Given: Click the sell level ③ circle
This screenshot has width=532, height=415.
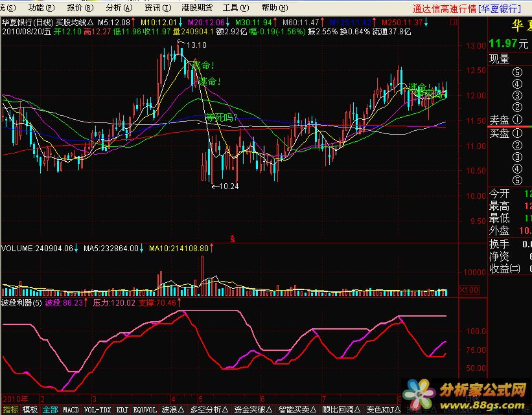Looking at the screenshot, I should (516, 96).
